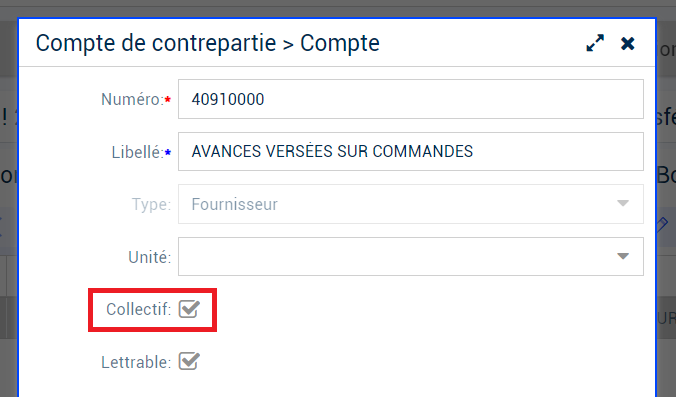
Task: Close the Compte de contrepartie dialog
Action: pyautogui.click(x=628, y=44)
